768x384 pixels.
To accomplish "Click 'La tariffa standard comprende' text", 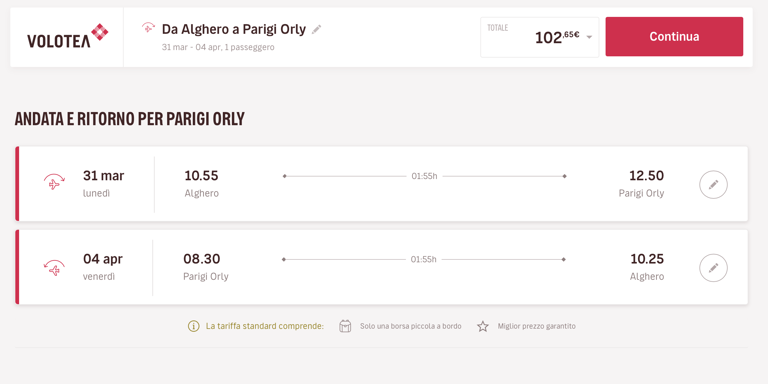I will point(265,326).
